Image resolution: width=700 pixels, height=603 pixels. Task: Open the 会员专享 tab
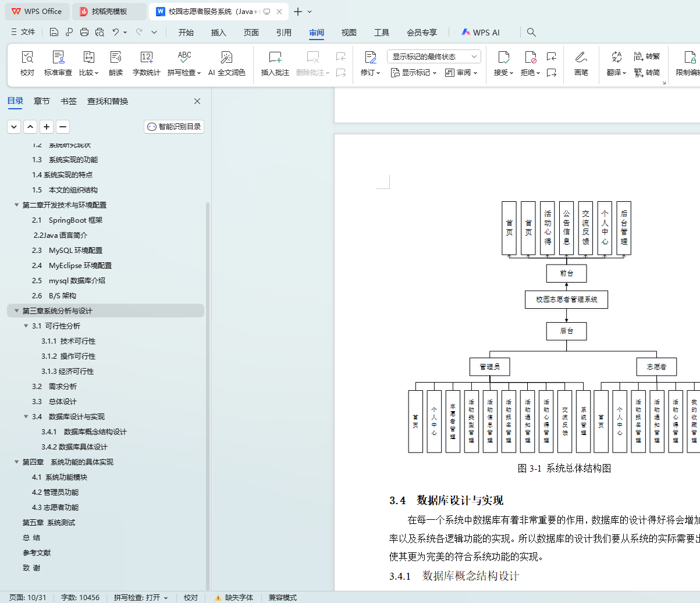(422, 33)
